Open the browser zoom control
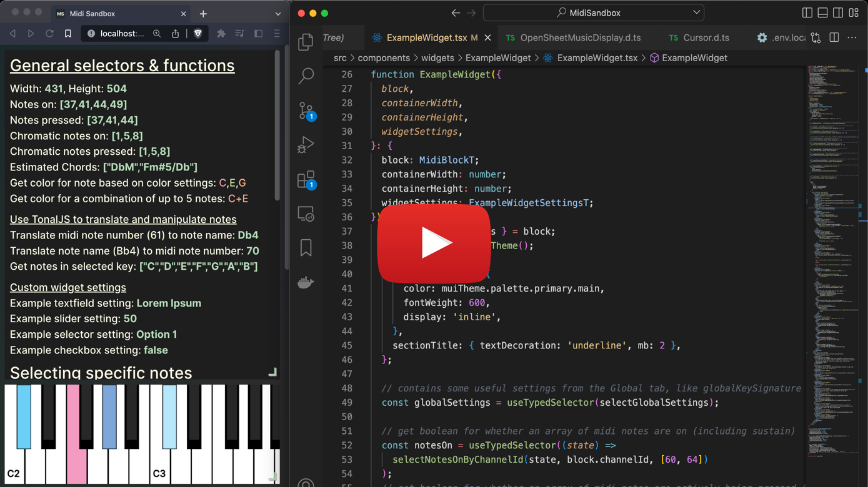 [x=157, y=34]
